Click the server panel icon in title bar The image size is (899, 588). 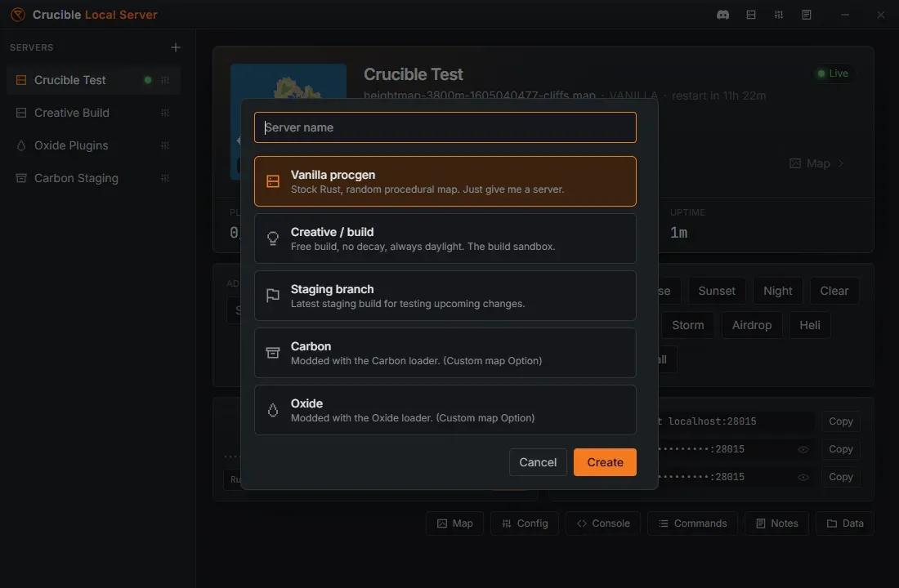point(751,15)
